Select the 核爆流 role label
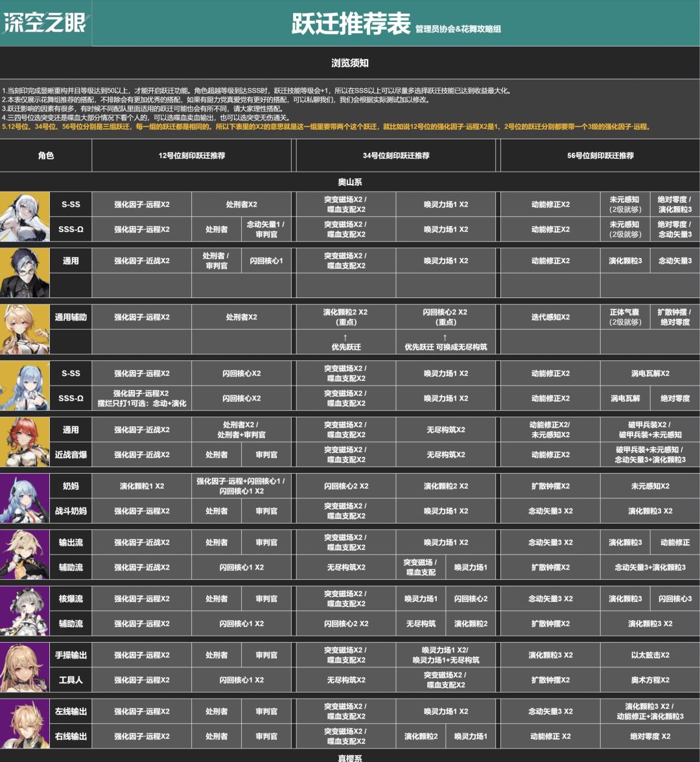 [x=71, y=599]
